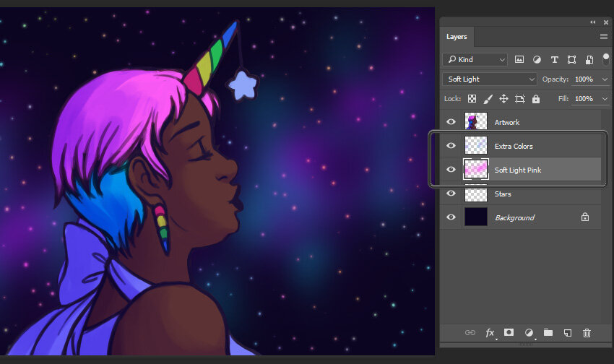Open the Fill slider arrow
614x364 pixels.
pyautogui.click(x=605, y=99)
